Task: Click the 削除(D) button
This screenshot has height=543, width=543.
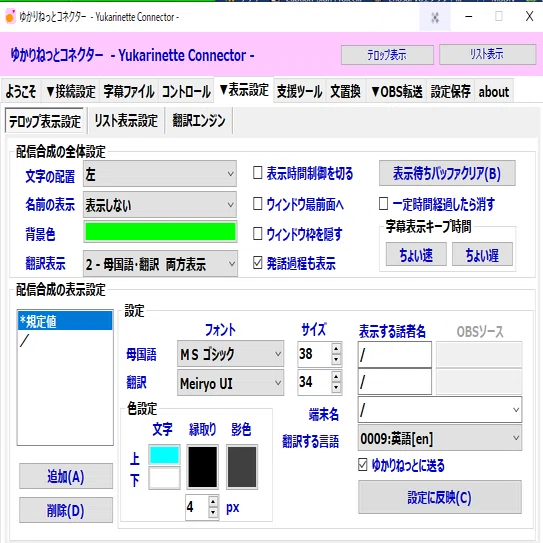Action: coord(66,510)
